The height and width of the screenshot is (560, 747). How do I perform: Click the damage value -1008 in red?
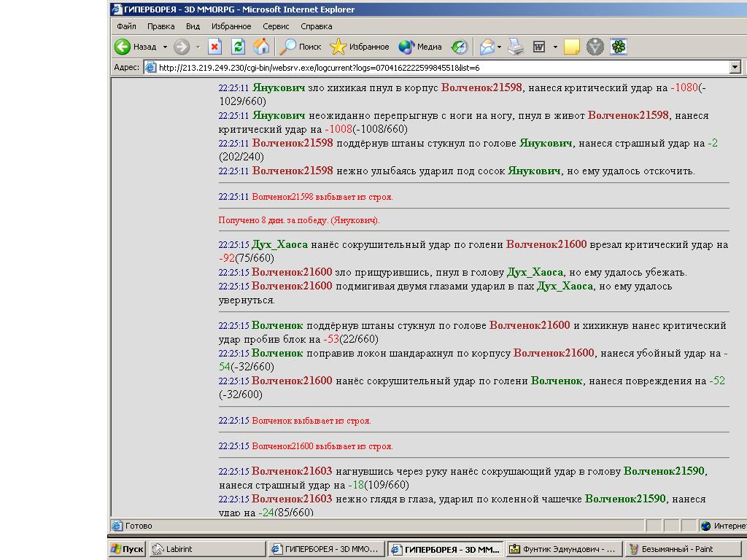coord(338,129)
